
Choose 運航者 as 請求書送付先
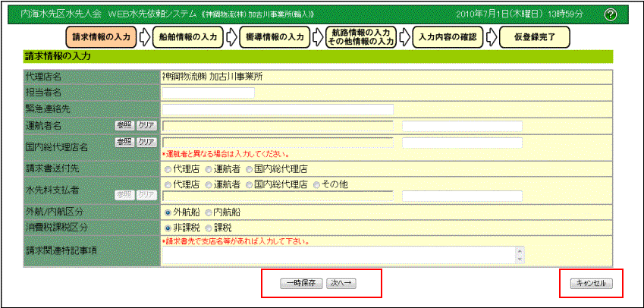pos(208,168)
